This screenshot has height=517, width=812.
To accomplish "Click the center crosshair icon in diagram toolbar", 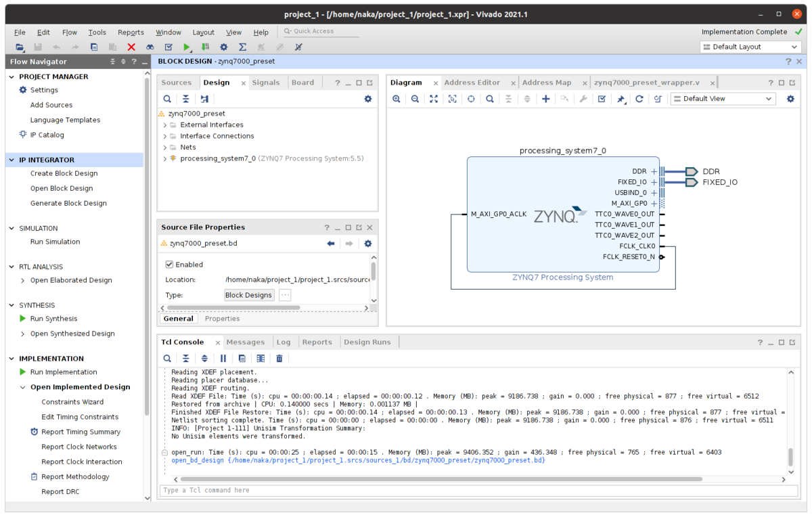I will point(471,99).
